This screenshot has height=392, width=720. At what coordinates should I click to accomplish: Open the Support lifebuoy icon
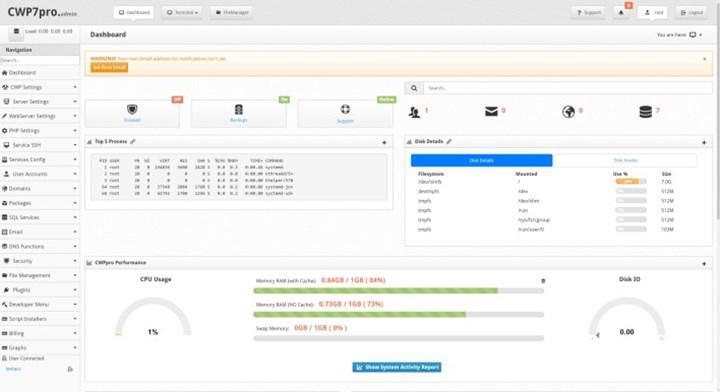pos(345,109)
